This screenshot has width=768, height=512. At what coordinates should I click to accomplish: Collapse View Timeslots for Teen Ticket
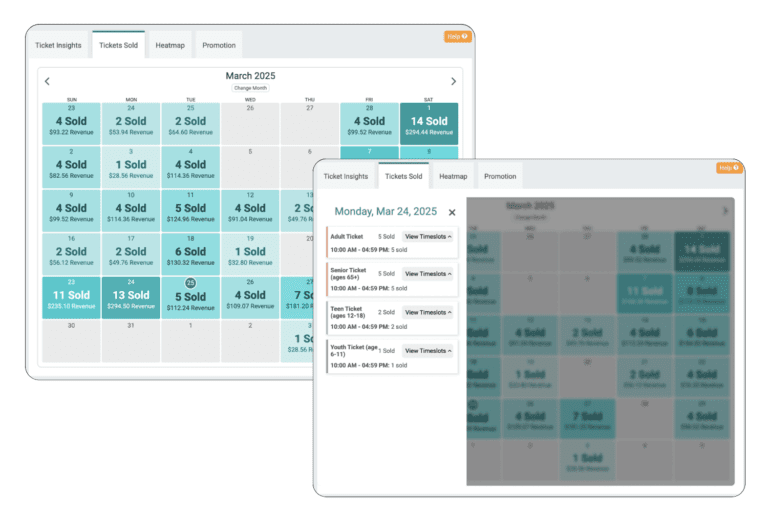428,312
